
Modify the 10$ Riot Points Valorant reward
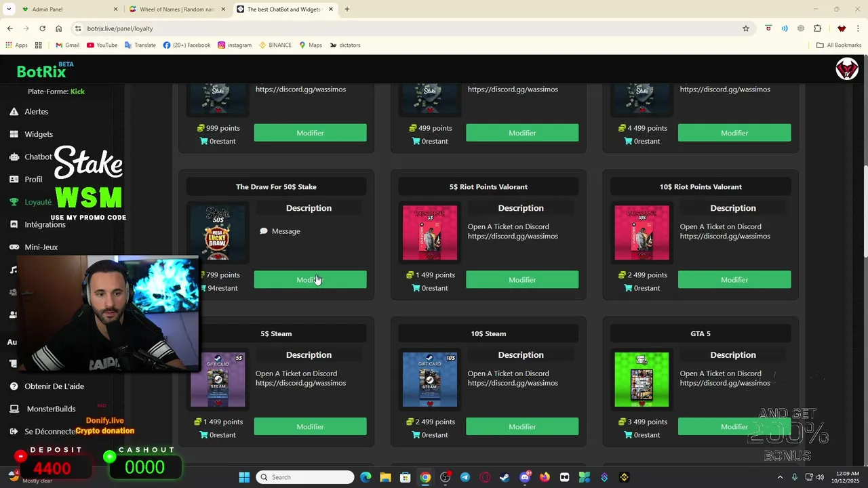[734, 280]
